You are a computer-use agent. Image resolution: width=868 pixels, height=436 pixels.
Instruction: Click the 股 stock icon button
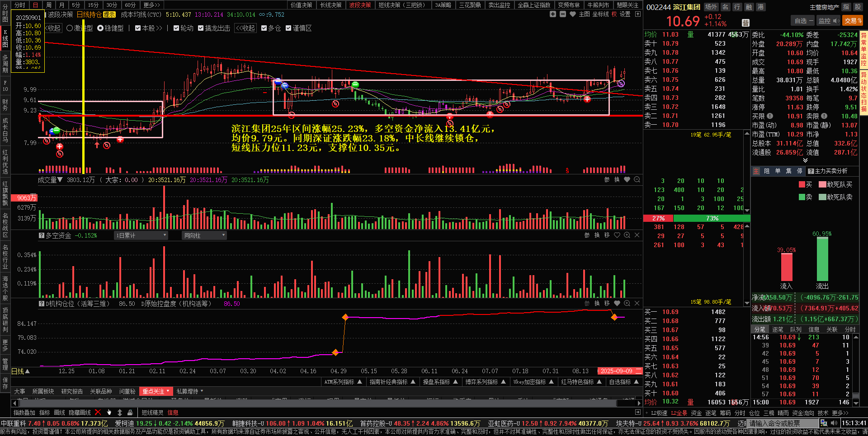858,7
